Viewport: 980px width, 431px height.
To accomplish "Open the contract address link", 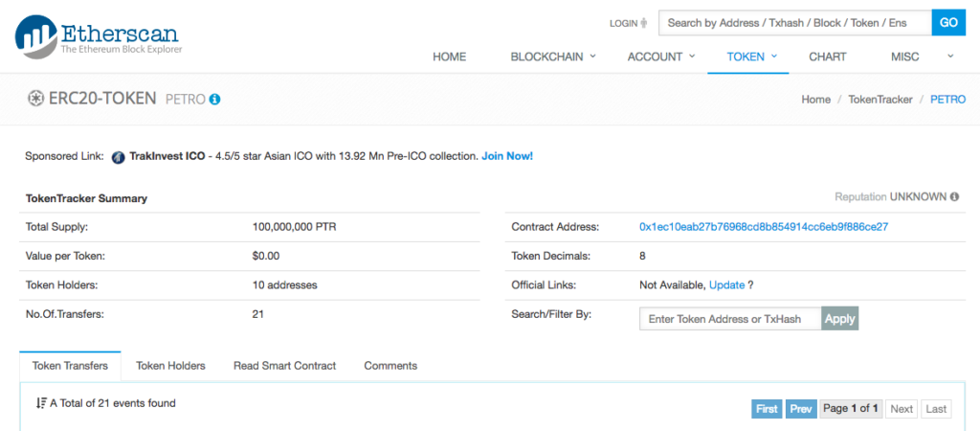I will [764, 227].
